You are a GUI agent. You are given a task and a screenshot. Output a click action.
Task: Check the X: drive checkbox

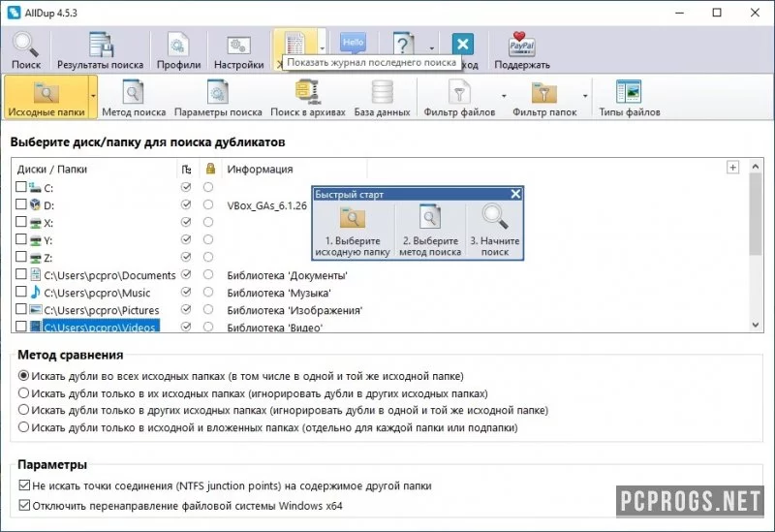(20, 222)
